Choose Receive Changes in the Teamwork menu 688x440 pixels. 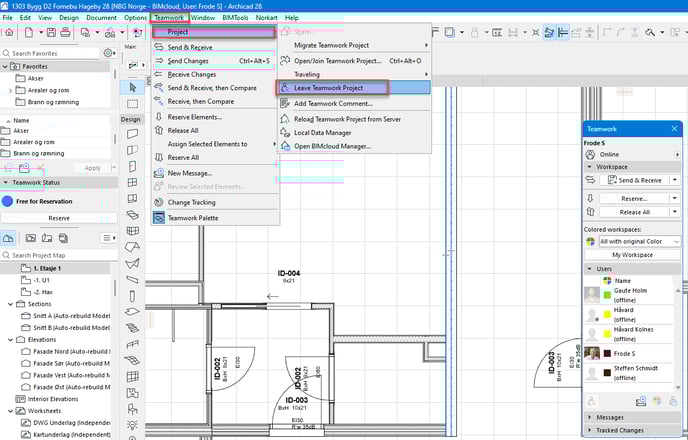coord(215,75)
